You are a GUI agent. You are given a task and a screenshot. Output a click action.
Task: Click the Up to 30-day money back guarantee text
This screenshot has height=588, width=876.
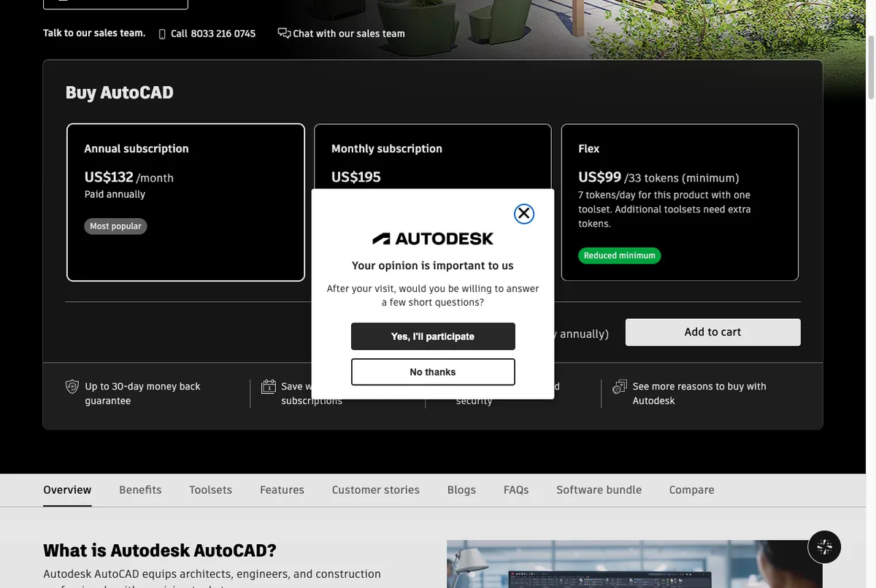click(x=142, y=394)
